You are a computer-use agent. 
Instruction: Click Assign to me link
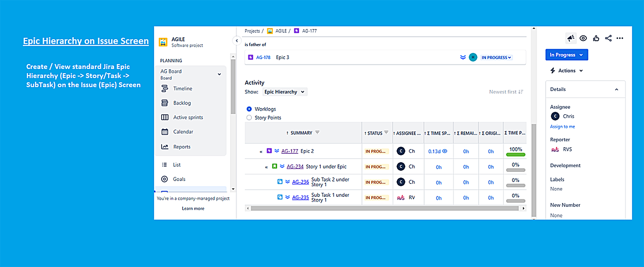562,127
